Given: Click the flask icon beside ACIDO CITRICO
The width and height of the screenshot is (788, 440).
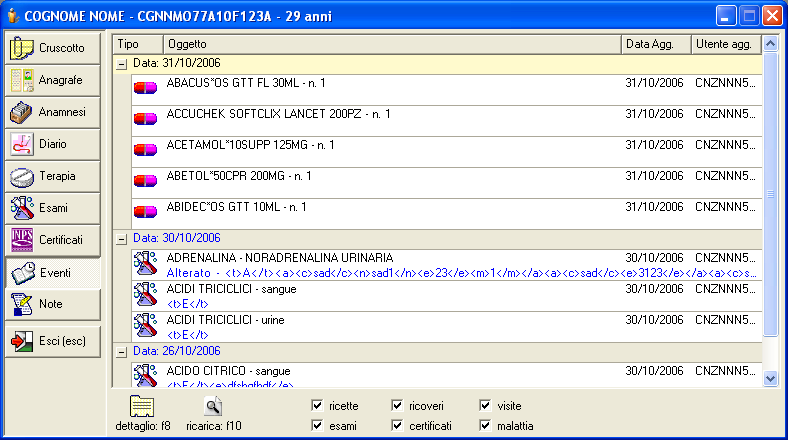Looking at the screenshot, I should coord(146,374).
